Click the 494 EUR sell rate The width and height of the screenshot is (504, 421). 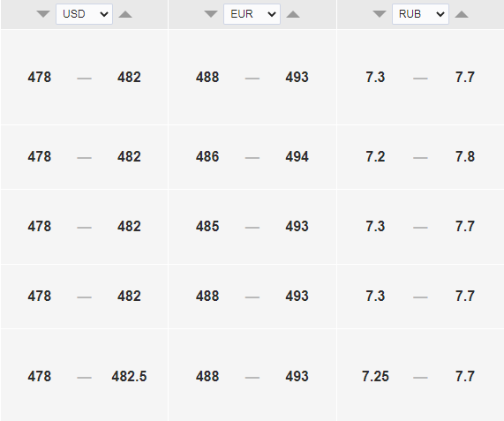297,156
